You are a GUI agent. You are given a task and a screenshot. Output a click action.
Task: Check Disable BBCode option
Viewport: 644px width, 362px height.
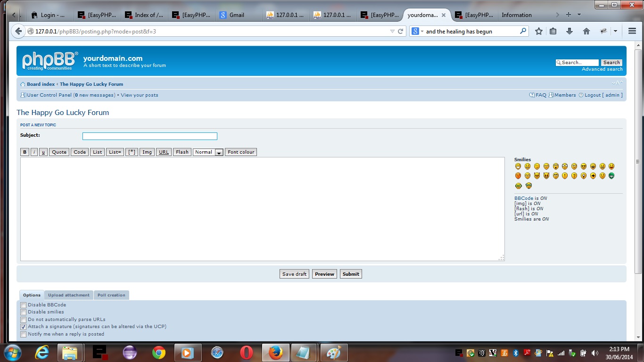pos(23,305)
